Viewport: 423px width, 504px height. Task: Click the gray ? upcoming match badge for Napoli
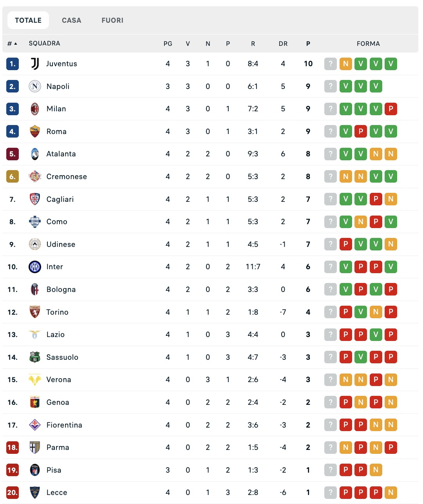(331, 86)
